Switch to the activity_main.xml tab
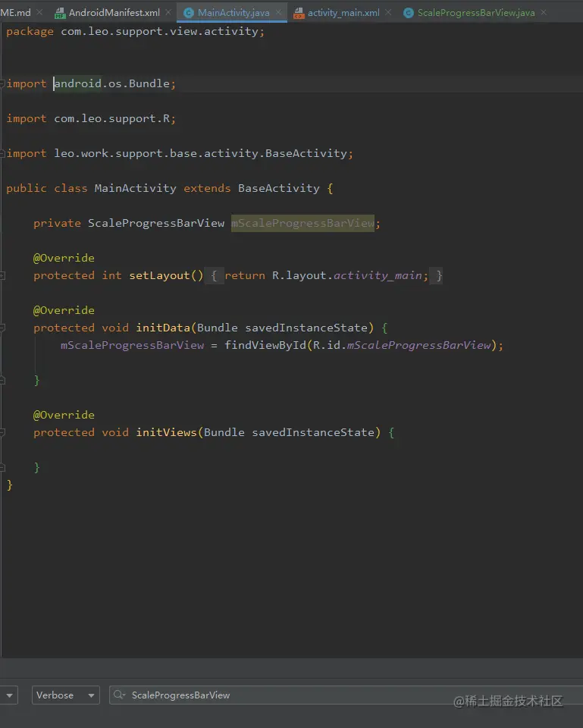Screen dimensions: 583x728 (343, 13)
